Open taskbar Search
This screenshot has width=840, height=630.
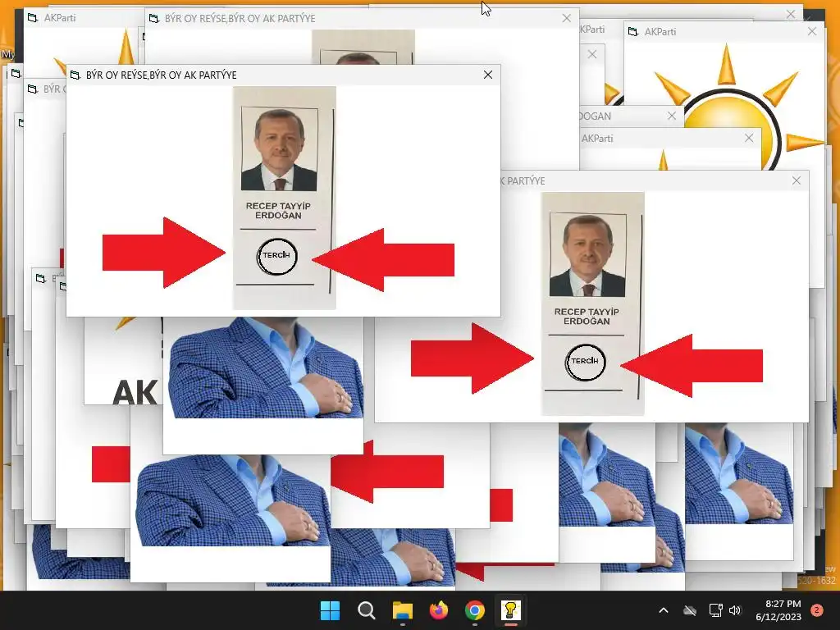click(367, 610)
